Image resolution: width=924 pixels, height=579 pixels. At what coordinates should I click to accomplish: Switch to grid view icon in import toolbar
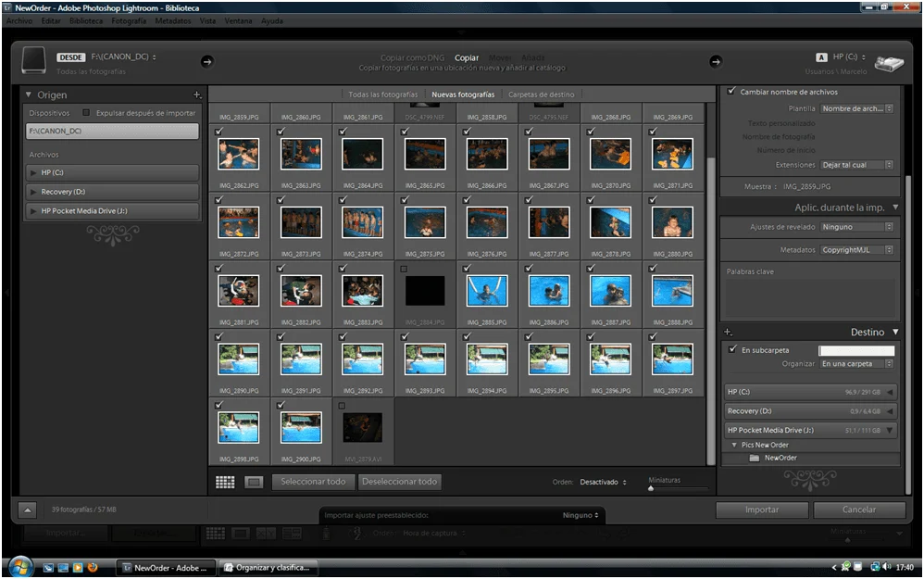coord(224,483)
